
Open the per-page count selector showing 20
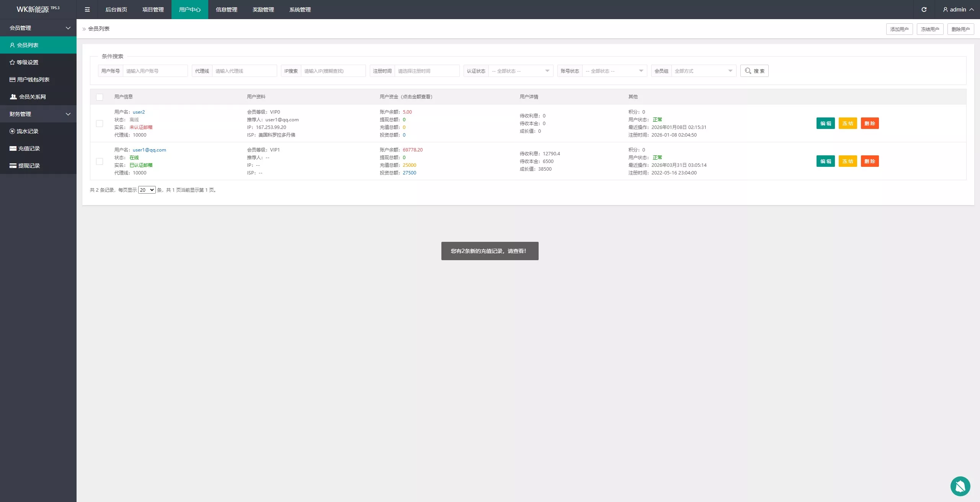[x=147, y=190]
